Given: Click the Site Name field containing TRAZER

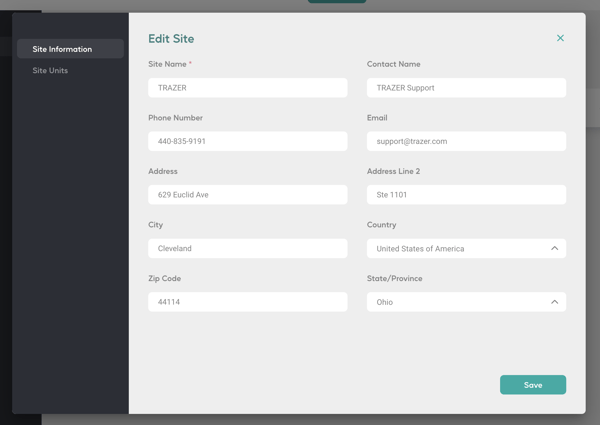Looking at the screenshot, I should [x=248, y=88].
